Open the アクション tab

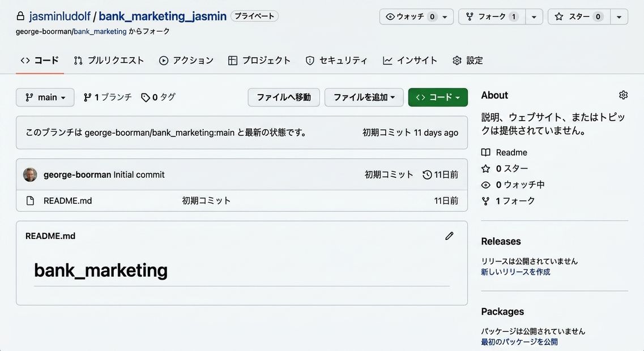(186, 61)
